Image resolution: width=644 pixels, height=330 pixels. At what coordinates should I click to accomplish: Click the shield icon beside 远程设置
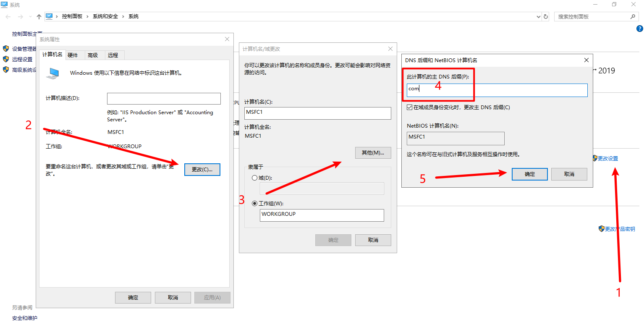coord(6,59)
